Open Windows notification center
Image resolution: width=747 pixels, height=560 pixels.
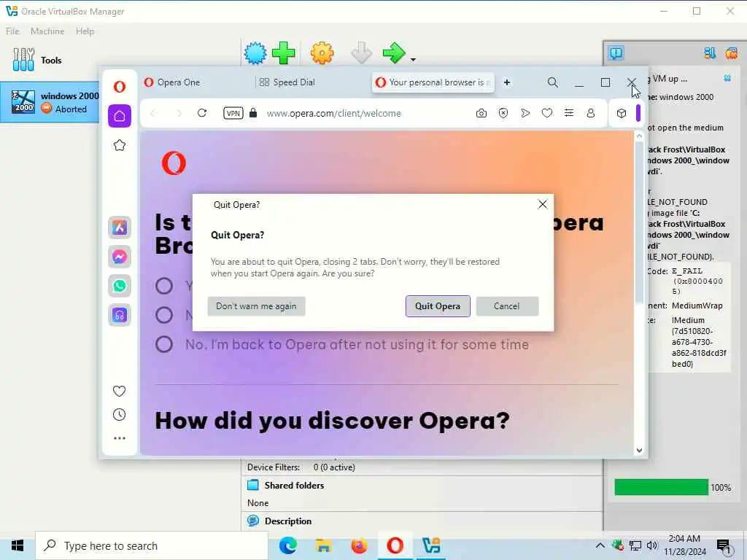pyautogui.click(x=724, y=546)
